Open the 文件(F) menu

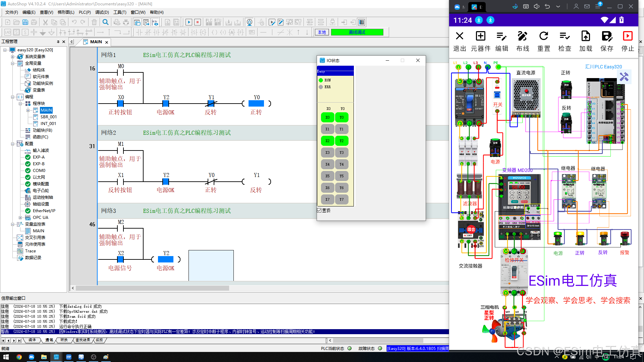coord(12,12)
